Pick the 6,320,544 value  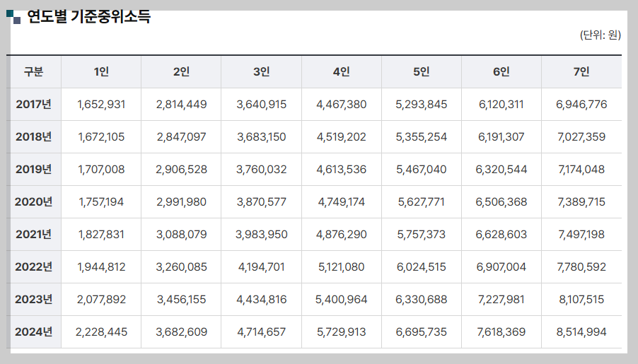501,170
